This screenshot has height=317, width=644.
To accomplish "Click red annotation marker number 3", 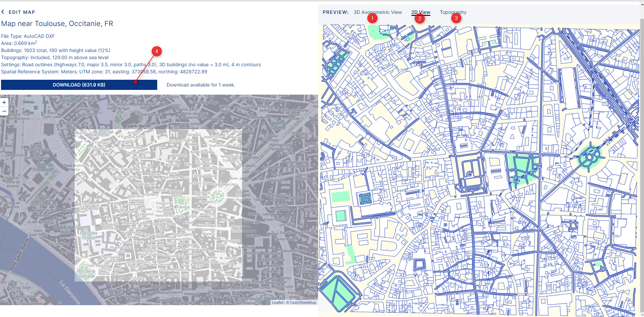I will (x=456, y=18).
